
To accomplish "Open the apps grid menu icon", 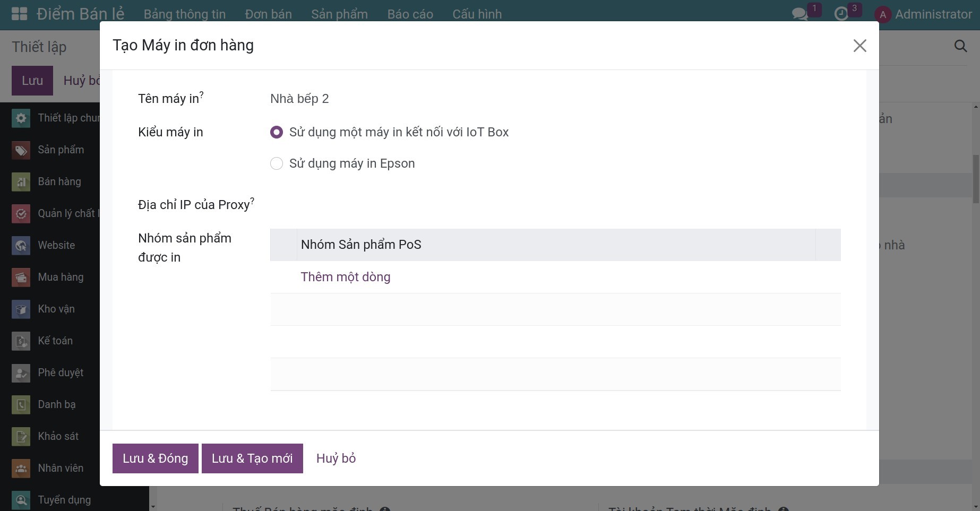I will pos(19,14).
